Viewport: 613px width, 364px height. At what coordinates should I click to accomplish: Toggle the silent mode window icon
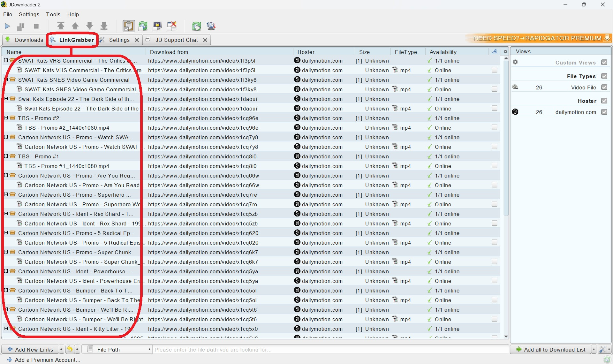pyautogui.click(x=172, y=26)
